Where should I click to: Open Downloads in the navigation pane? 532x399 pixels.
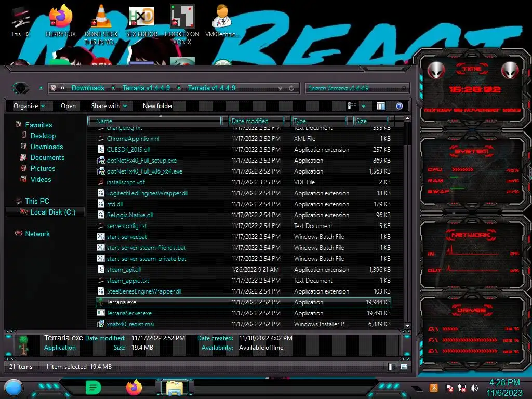tap(46, 147)
